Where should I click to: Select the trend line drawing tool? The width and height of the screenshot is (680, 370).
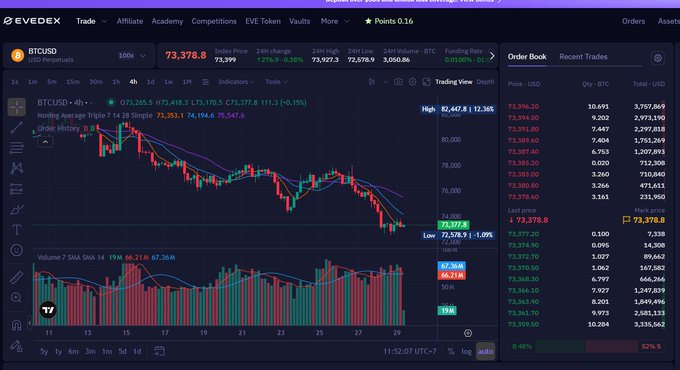click(16, 127)
